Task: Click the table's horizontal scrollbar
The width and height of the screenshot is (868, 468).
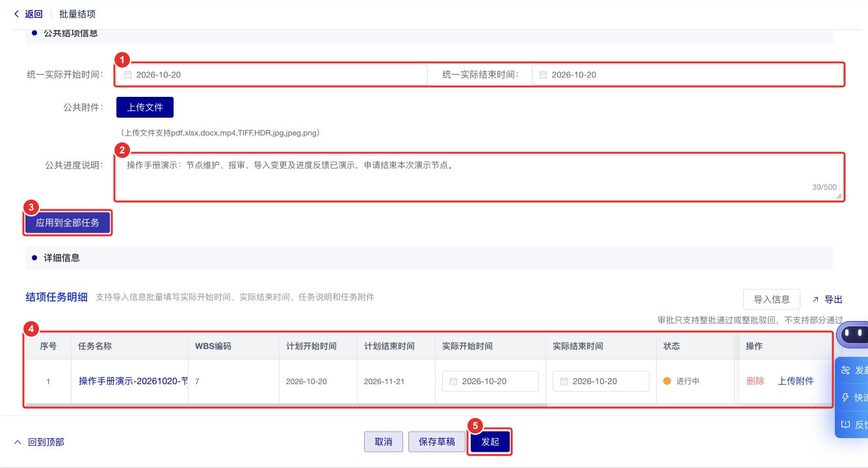Action: [x=286, y=405]
